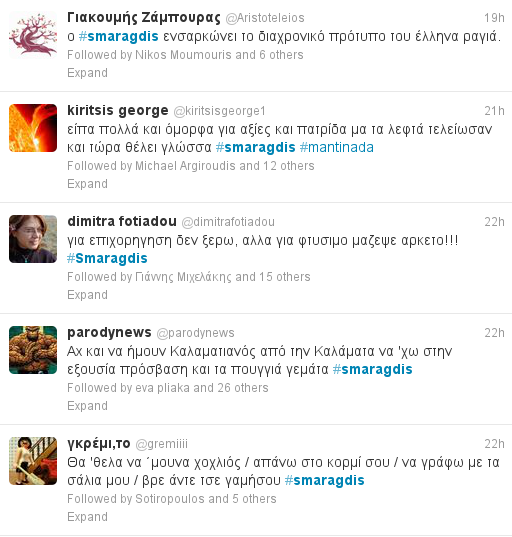Expand the tweet by @Aristoteleios
This screenshot has height=537, width=512.
tap(87, 73)
